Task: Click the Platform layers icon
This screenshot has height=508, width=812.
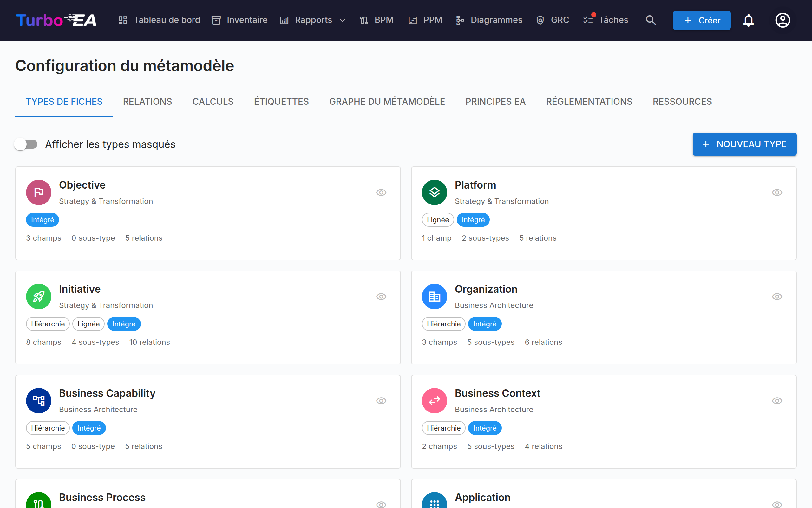Action: (x=434, y=192)
